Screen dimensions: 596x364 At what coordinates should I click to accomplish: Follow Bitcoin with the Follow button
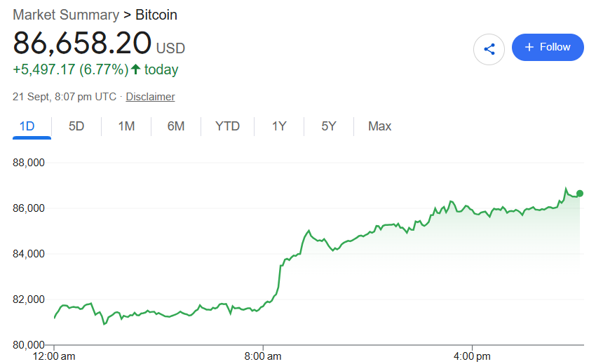548,47
